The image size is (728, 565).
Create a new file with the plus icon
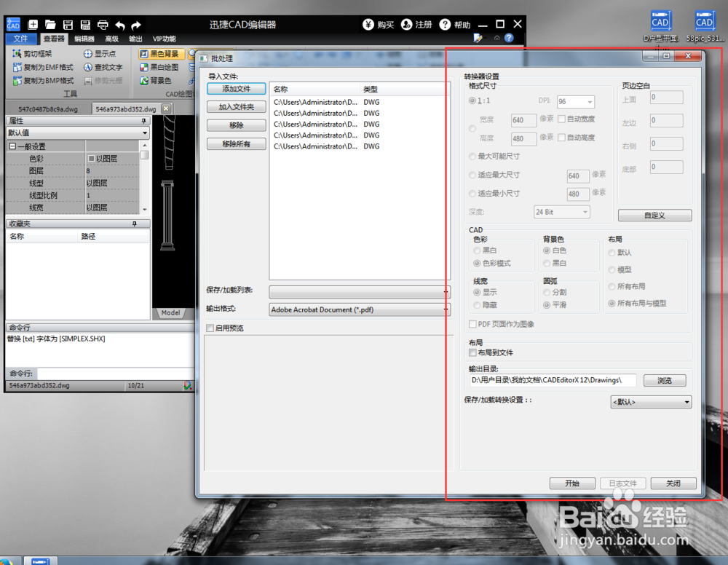pyautogui.click(x=33, y=25)
